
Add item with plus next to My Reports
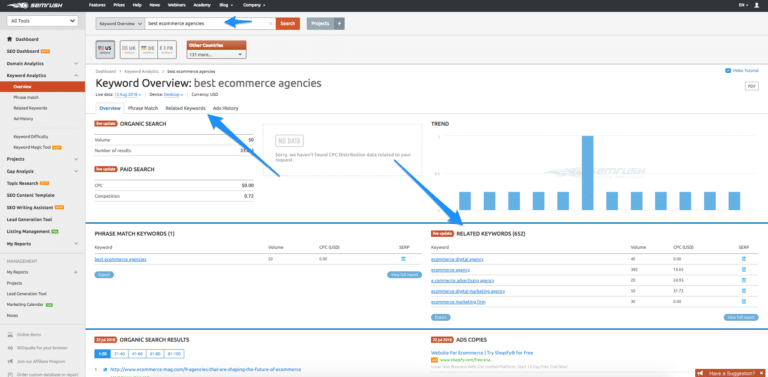coord(75,272)
